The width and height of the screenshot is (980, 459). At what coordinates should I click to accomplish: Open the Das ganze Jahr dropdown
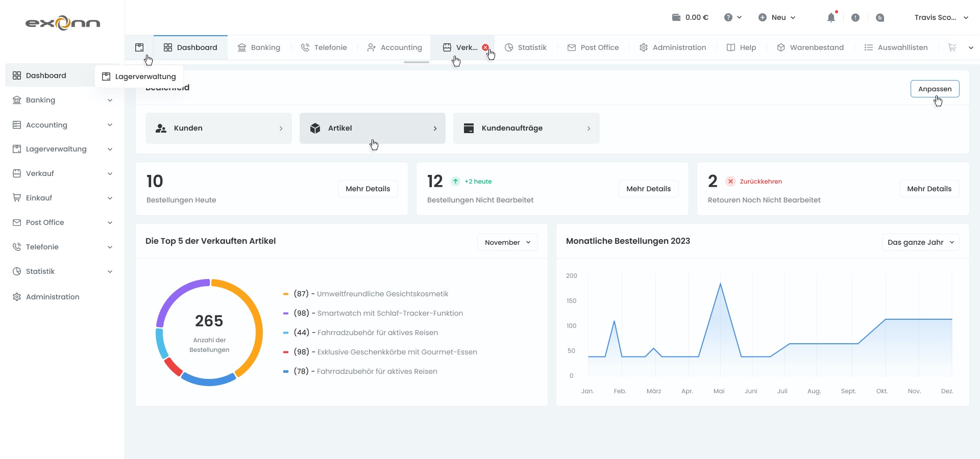point(920,242)
